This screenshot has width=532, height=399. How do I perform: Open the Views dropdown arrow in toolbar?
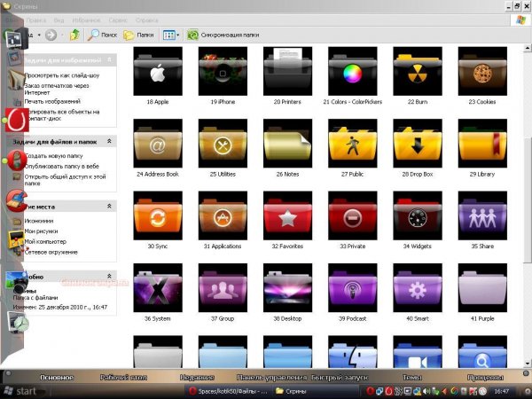pos(178,35)
